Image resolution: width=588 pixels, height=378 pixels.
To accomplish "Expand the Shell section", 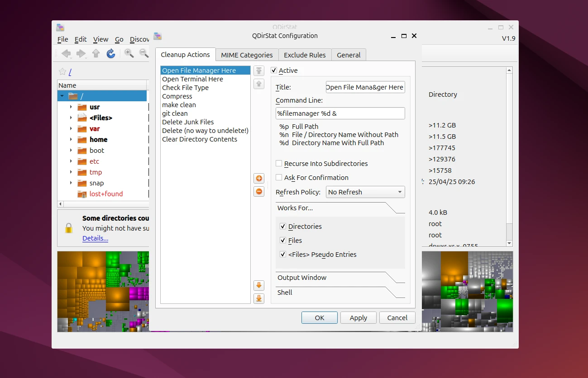I will (x=340, y=293).
